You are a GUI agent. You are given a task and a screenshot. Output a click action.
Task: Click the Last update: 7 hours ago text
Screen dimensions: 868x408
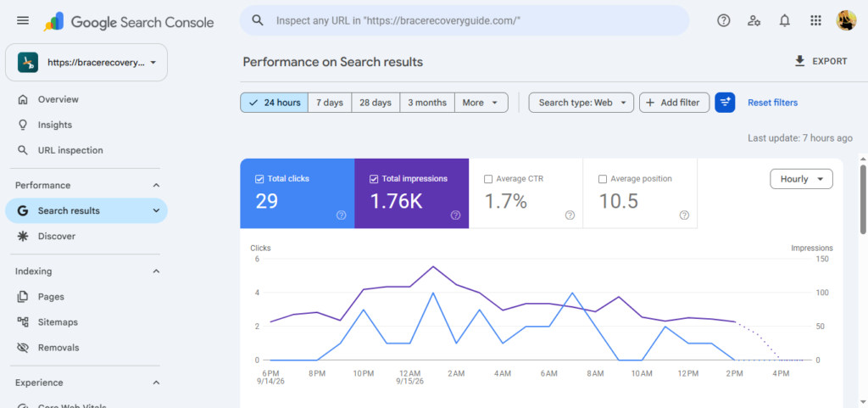800,138
